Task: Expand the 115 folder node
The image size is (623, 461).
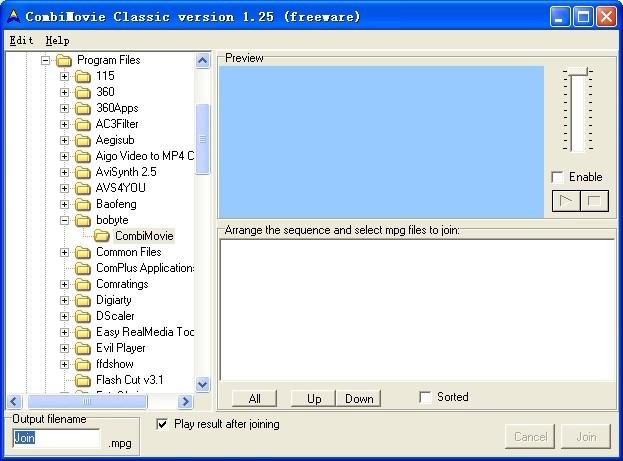Action: [x=64, y=76]
